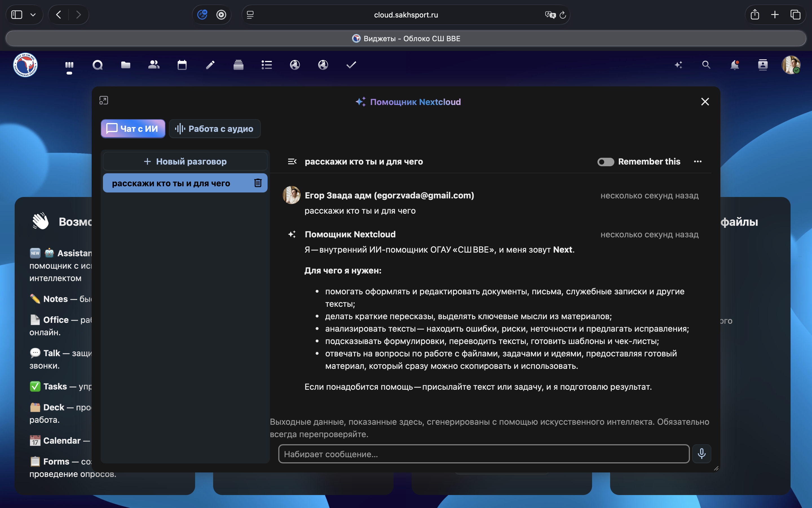Open a new Safari tab
Screen dimensions: 812x508
click(x=775, y=15)
